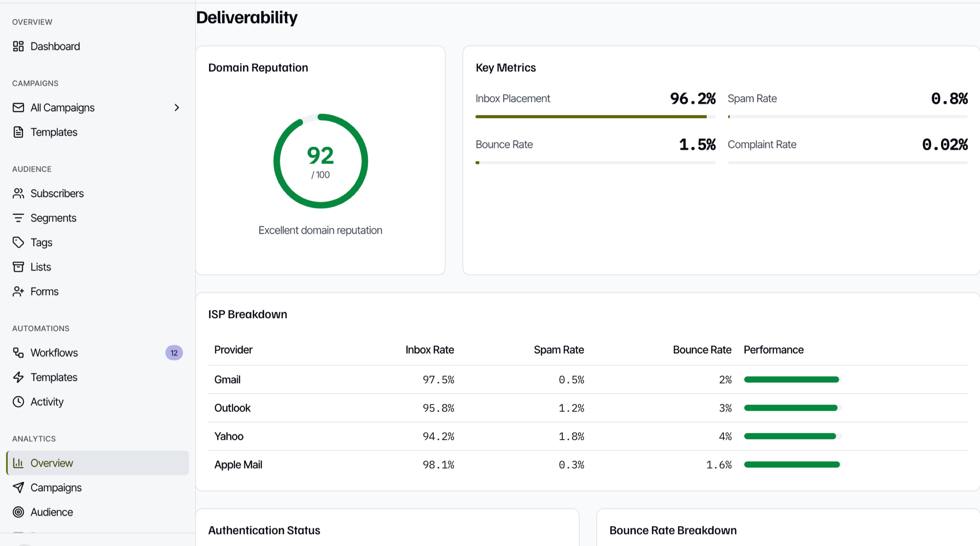Click the analytics Campaigns paper plane icon
Screen dimensions: 980x546
click(18, 488)
